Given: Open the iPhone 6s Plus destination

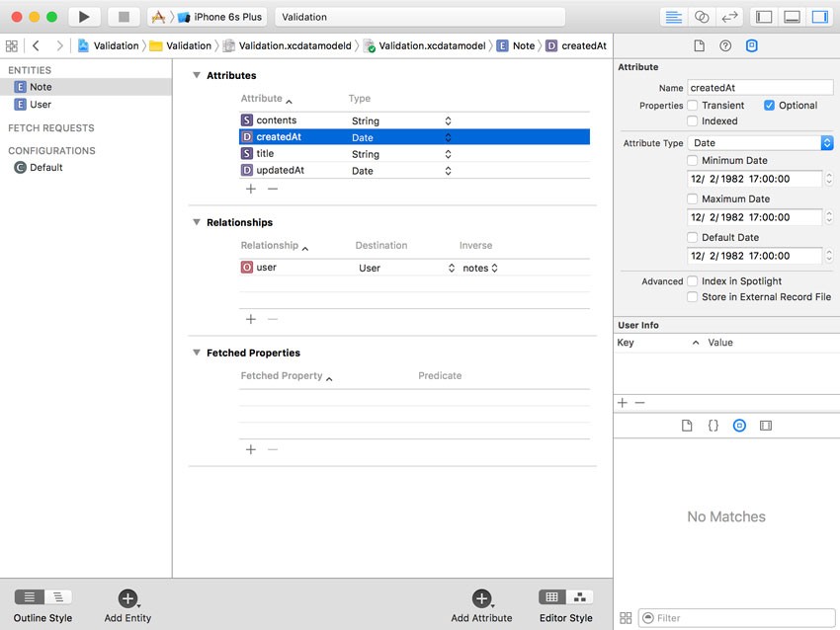Looking at the screenshot, I should coord(220,17).
